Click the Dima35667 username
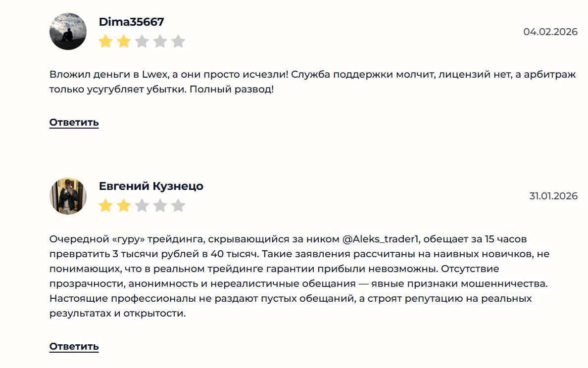588x368 pixels. click(131, 22)
